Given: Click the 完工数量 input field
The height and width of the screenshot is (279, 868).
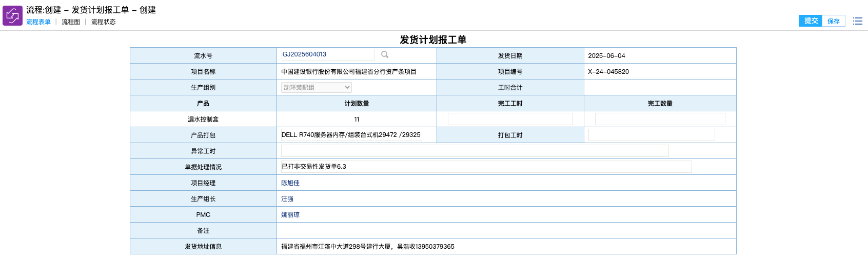Looking at the screenshot, I should pyautogui.click(x=660, y=119).
